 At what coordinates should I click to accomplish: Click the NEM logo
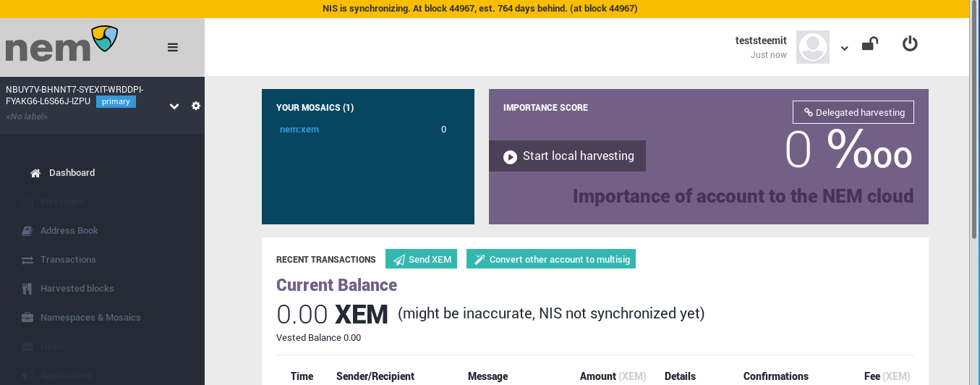61,45
